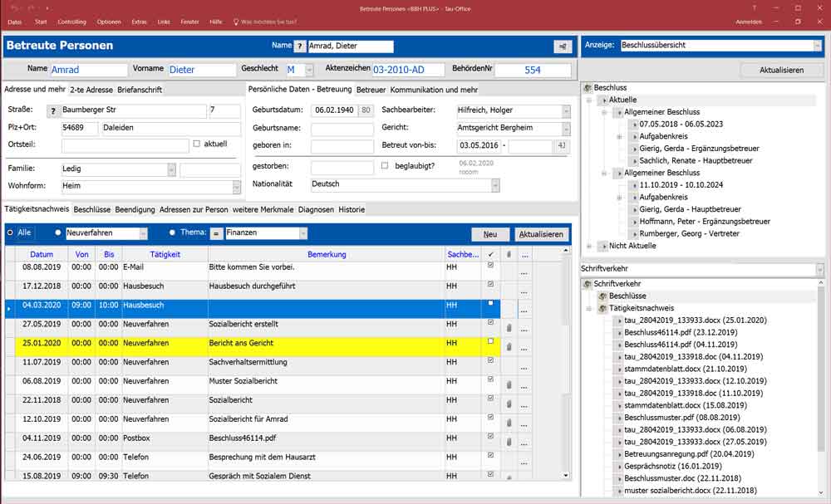Toggle the beglaubigt checkbox
The height and width of the screenshot is (504, 831).
[x=384, y=166]
